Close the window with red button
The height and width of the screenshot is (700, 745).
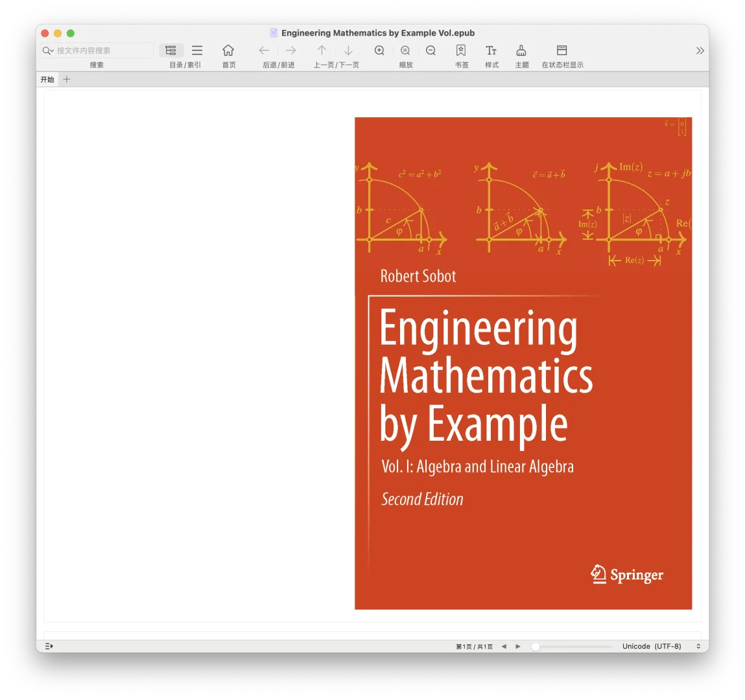45,33
